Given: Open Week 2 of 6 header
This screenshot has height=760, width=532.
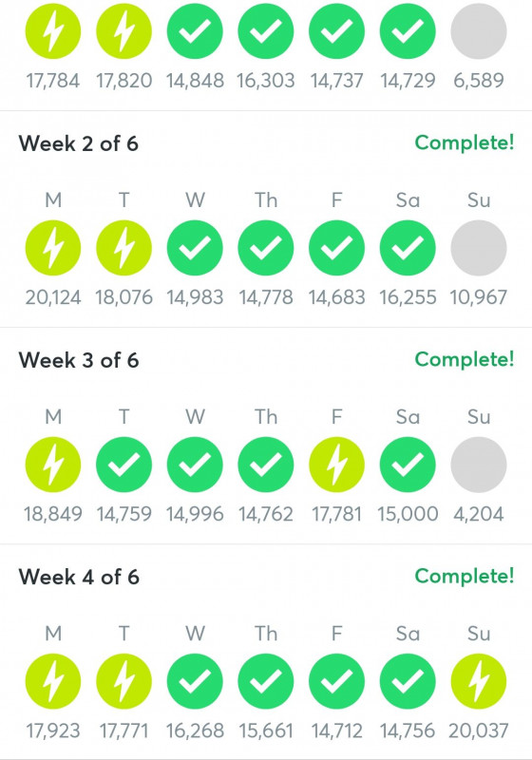Looking at the screenshot, I should point(79,143).
